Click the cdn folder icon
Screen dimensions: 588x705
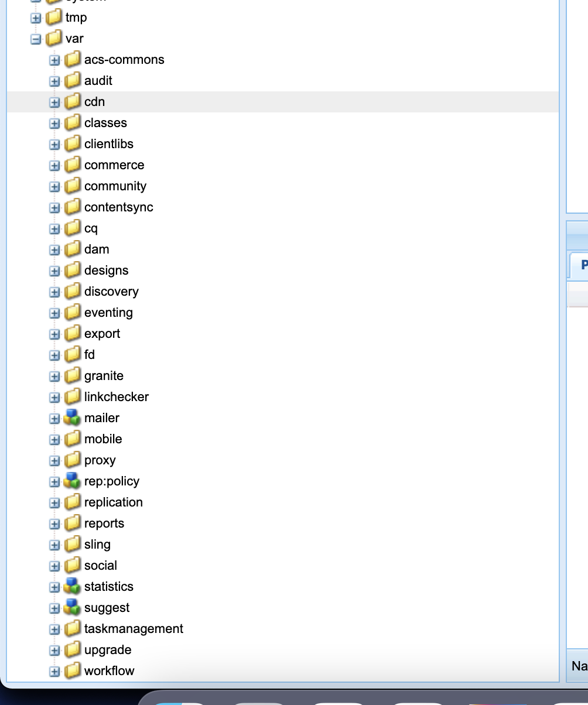click(72, 102)
